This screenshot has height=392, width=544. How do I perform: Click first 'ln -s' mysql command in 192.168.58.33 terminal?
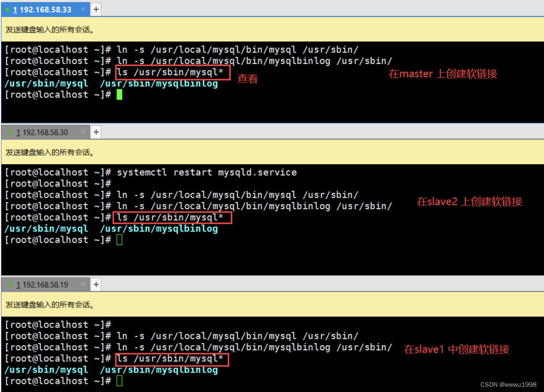point(237,50)
